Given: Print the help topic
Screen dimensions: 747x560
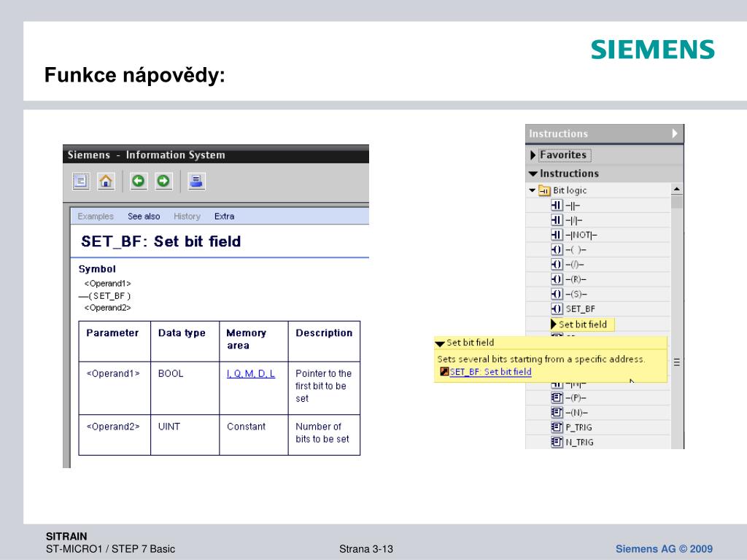Looking at the screenshot, I should [x=196, y=181].
